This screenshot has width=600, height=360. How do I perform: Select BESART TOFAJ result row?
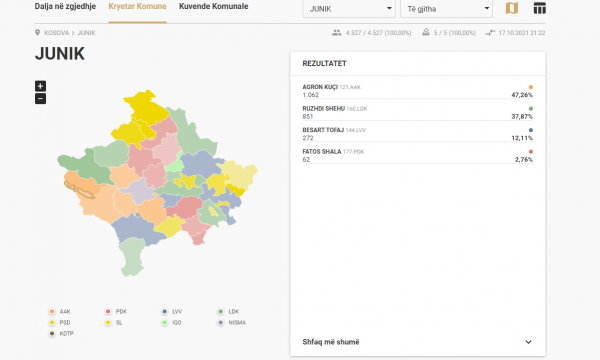(x=417, y=134)
